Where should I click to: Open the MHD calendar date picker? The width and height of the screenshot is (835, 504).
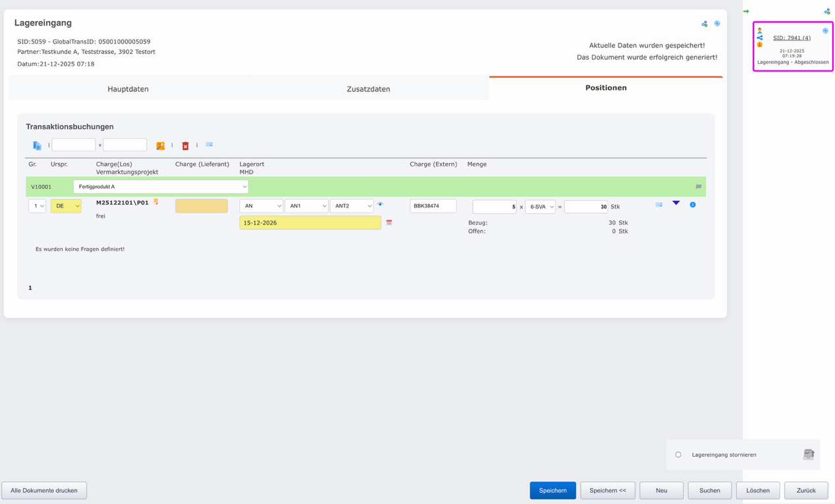point(389,223)
